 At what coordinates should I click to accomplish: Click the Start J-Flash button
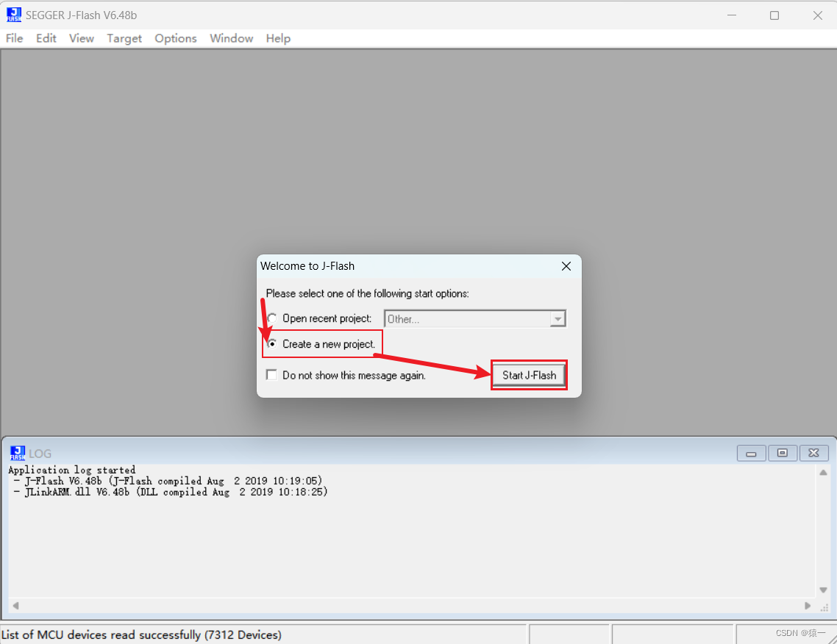(x=529, y=375)
